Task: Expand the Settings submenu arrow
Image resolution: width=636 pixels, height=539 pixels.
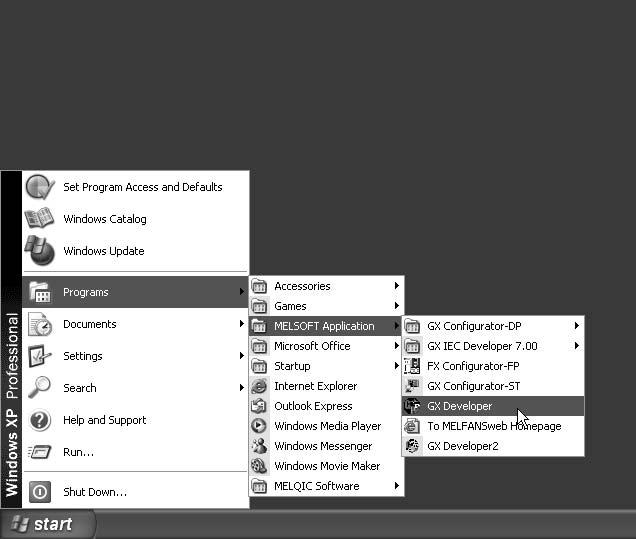Action: coord(242,356)
